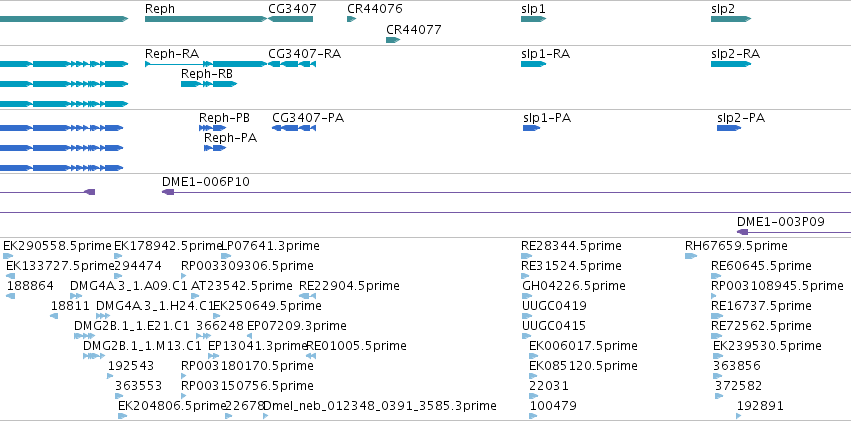Select the CR44076 gene arrow

[x=352, y=19]
